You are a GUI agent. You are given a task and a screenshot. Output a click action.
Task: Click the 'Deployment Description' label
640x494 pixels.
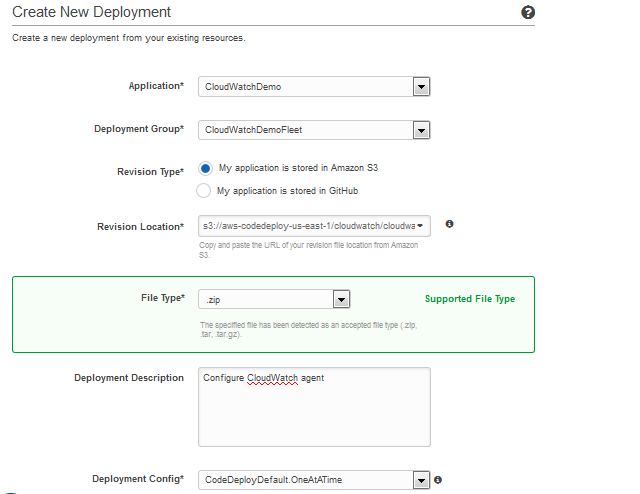[x=129, y=378]
